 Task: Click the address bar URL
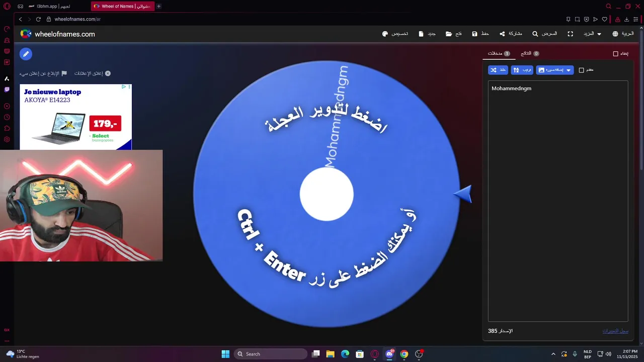77,19
